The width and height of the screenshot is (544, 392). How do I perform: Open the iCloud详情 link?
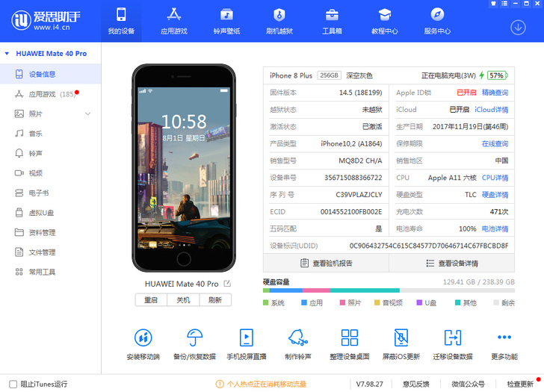[x=492, y=110]
